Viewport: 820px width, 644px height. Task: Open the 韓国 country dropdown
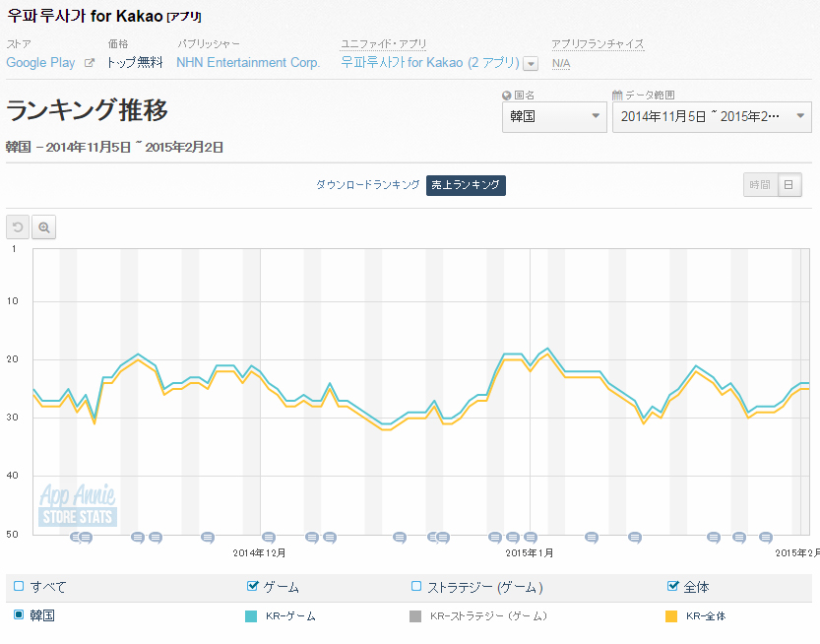point(554,116)
